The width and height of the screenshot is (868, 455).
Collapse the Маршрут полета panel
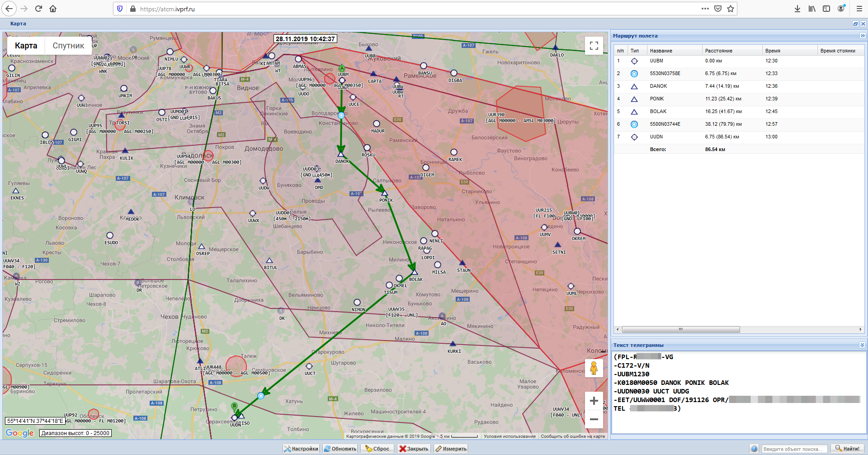point(862,36)
